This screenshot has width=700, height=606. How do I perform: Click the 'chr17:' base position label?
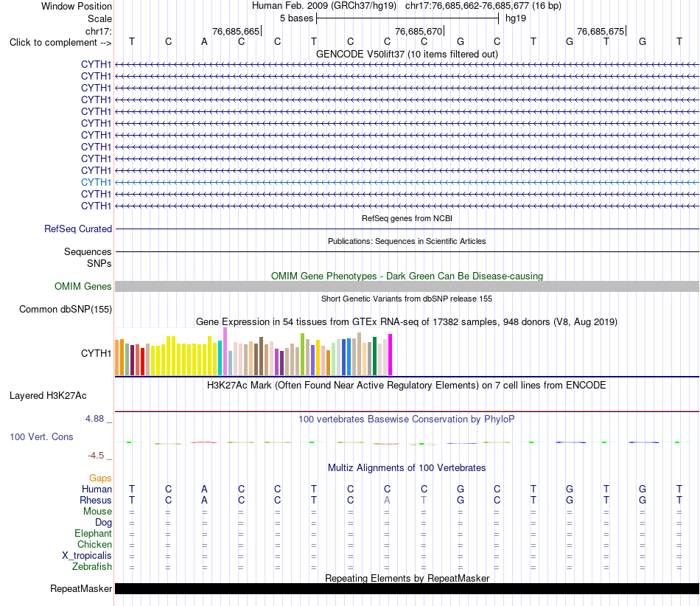point(98,31)
